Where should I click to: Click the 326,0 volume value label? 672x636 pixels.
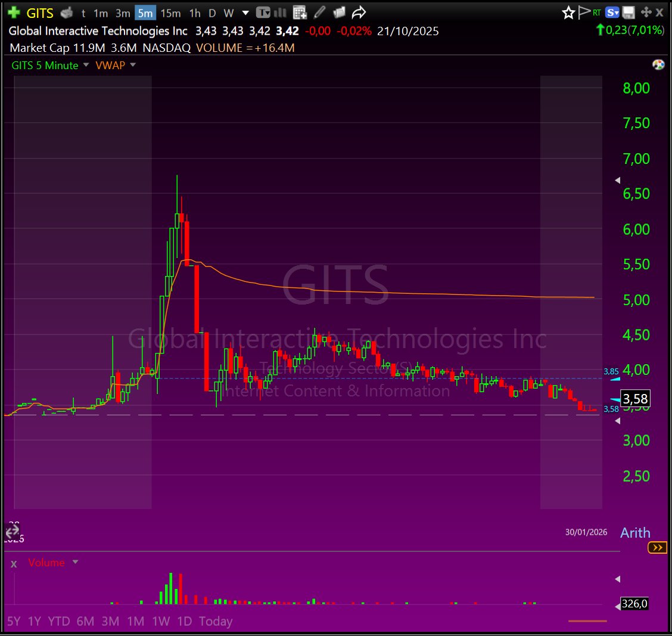pyautogui.click(x=634, y=603)
